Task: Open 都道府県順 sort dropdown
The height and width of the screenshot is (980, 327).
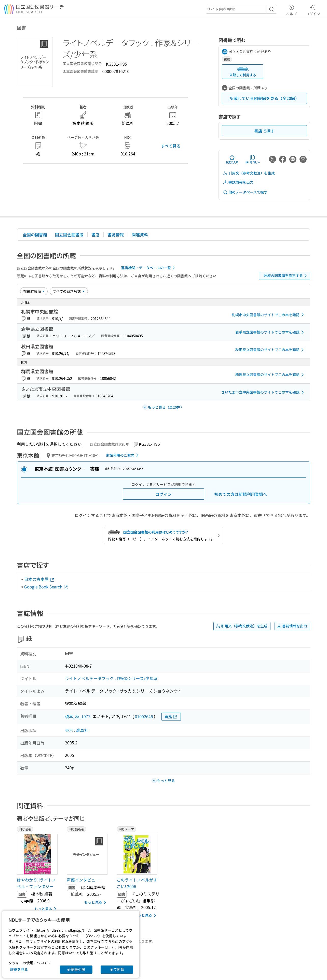Action: pos(34,291)
